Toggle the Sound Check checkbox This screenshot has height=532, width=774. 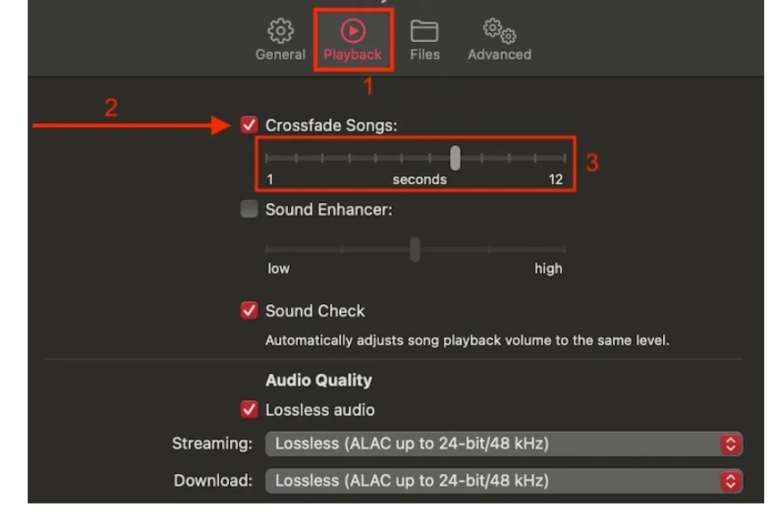[x=250, y=310]
